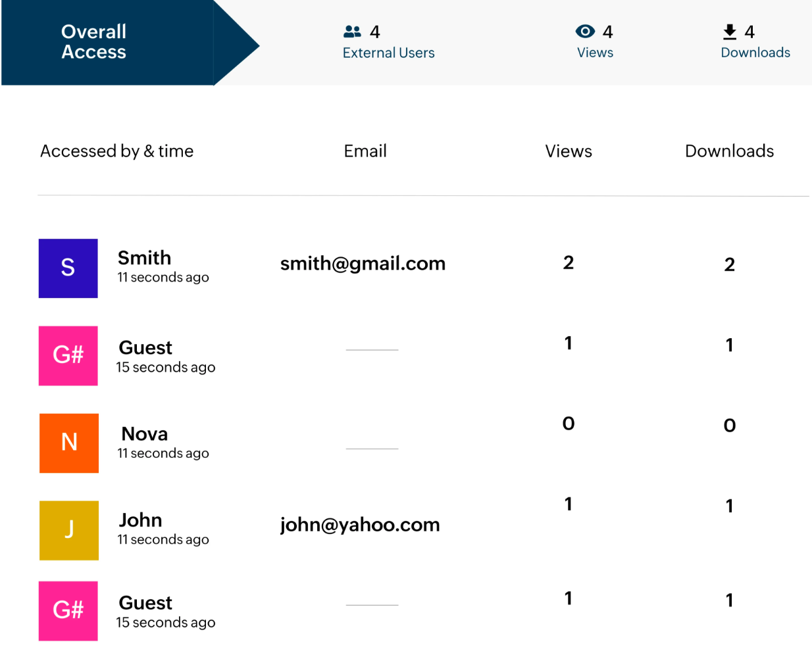The width and height of the screenshot is (812, 663).
Task: Click the Downloads column header in the table
Action: click(x=729, y=151)
